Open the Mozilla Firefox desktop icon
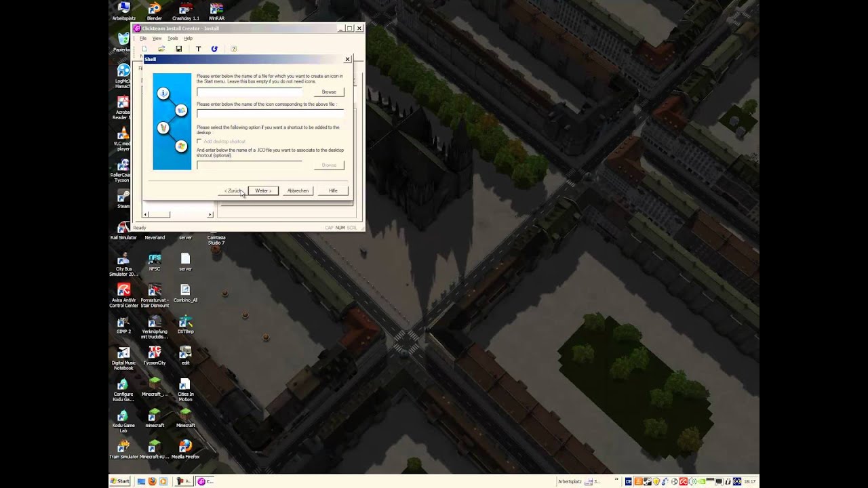This screenshot has height=488, width=868. pyautogui.click(x=185, y=449)
